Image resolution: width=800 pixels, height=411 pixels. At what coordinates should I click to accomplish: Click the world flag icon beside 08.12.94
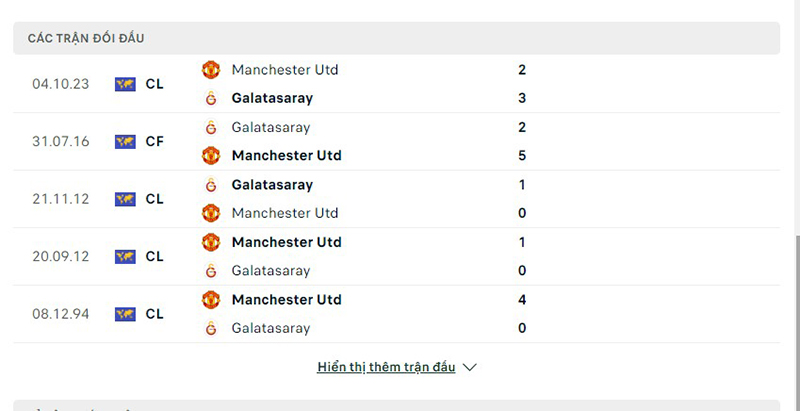pos(125,314)
